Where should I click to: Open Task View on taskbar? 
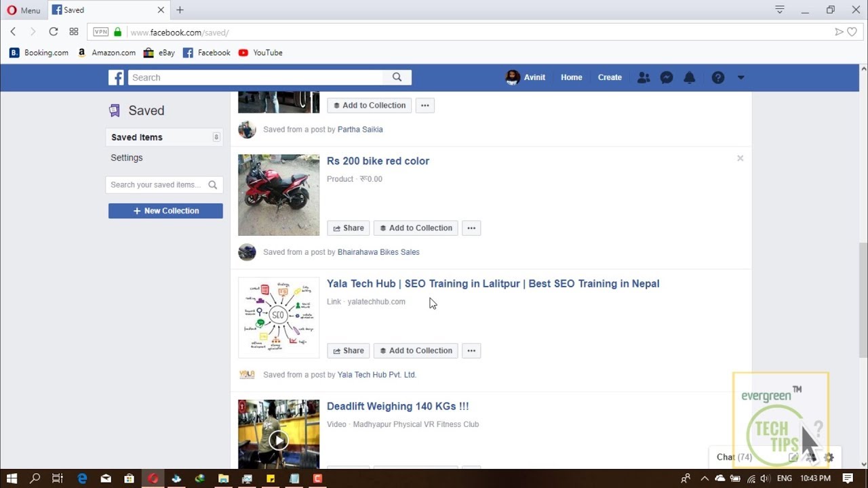click(x=58, y=479)
